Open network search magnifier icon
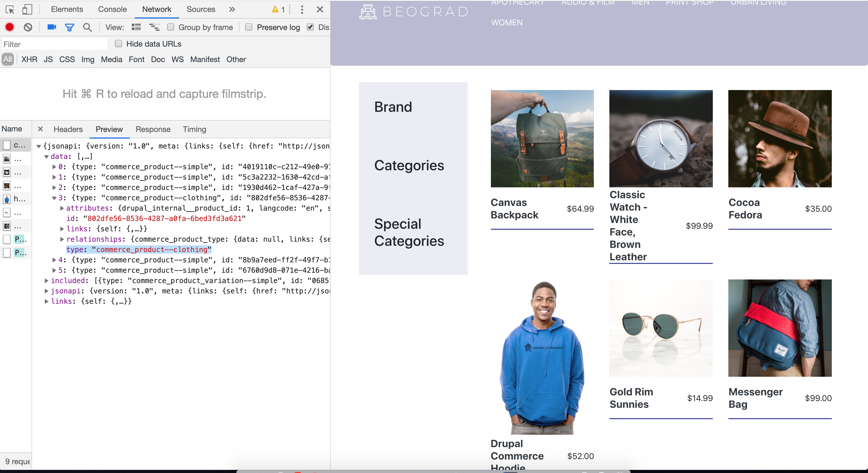The height and width of the screenshot is (473, 868). point(87,27)
